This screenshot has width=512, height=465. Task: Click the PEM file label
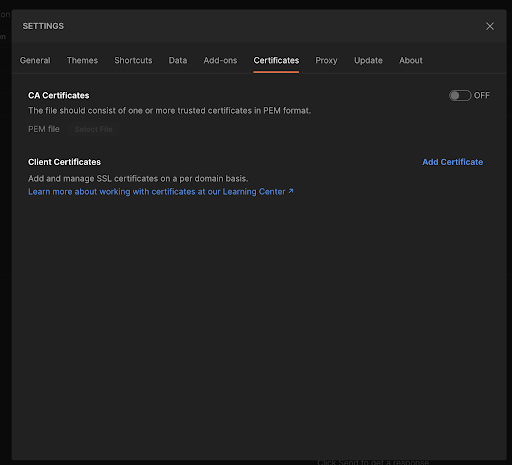44,129
